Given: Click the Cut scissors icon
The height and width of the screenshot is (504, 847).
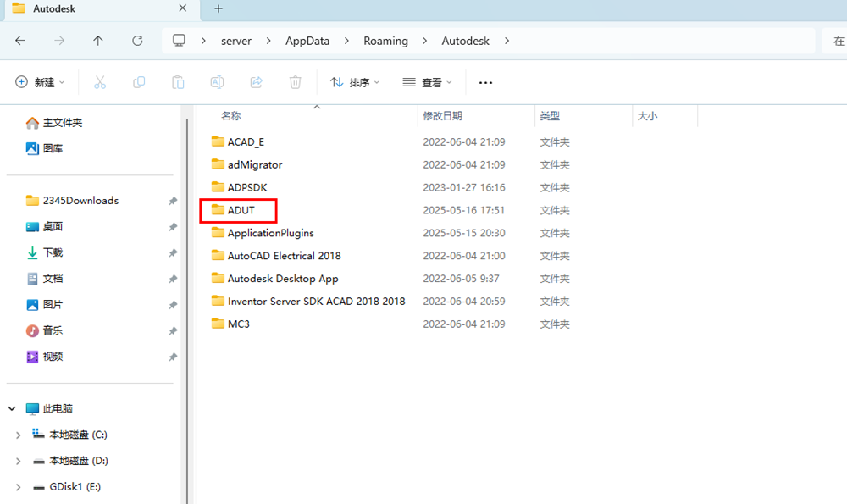Looking at the screenshot, I should [x=100, y=82].
